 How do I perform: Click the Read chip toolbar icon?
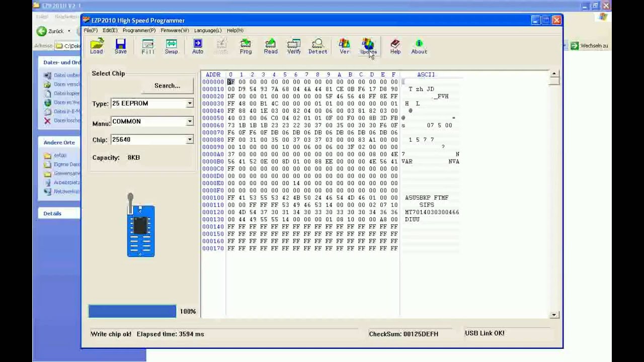(271, 46)
